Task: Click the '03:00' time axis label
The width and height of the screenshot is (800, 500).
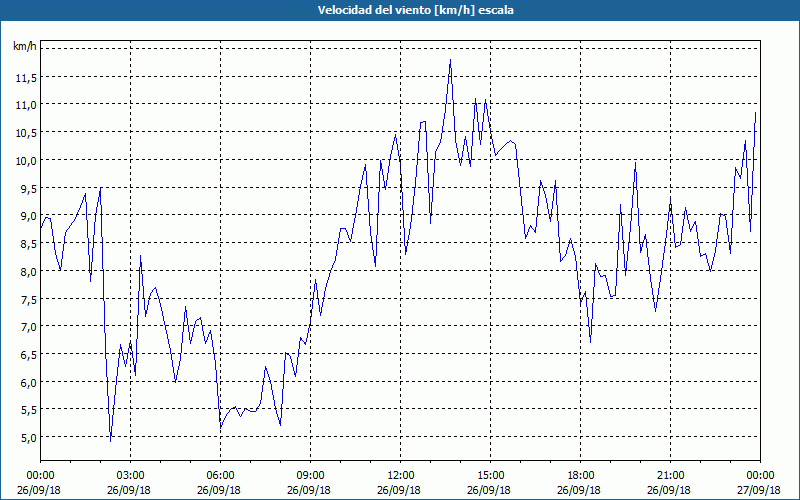Action: tap(131, 476)
